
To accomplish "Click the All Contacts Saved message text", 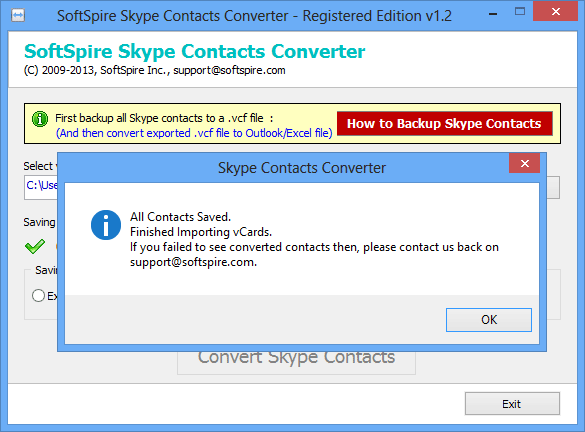I will coord(181,217).
